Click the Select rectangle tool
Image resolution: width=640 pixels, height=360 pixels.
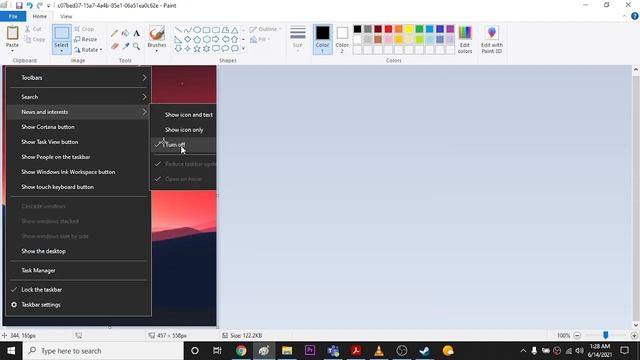[61, 33]
